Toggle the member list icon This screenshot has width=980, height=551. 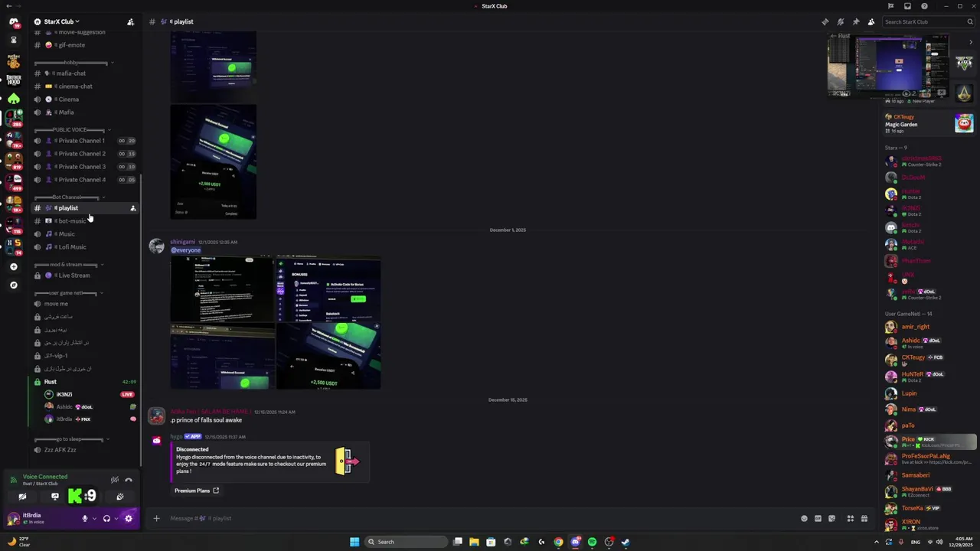point(871,21)
